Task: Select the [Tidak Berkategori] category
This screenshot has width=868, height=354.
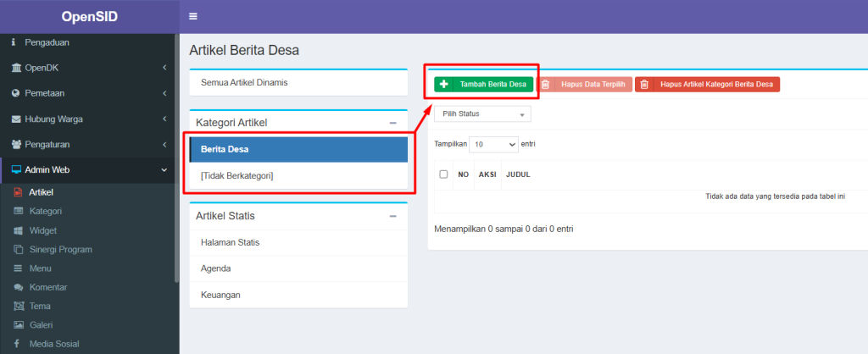Action: (298, 176)
